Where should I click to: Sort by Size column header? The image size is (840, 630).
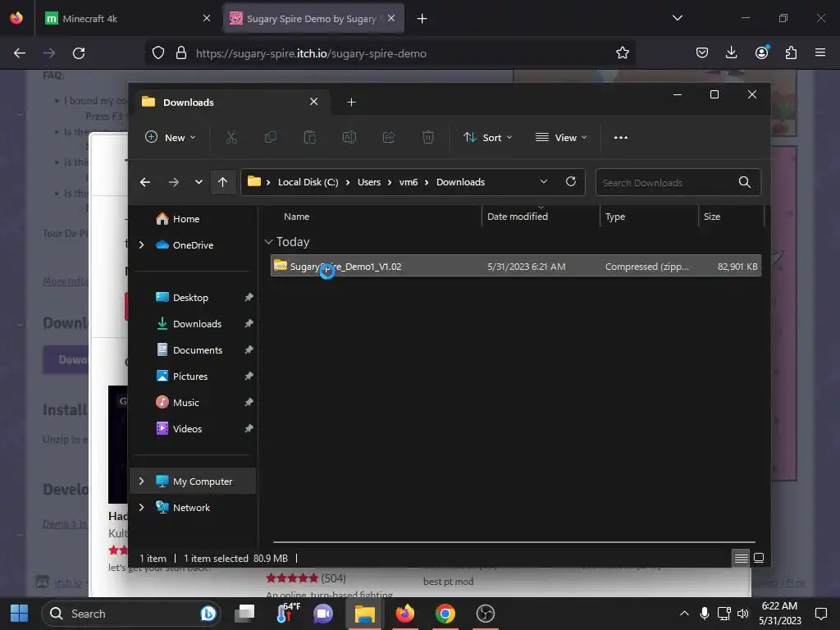731,217
